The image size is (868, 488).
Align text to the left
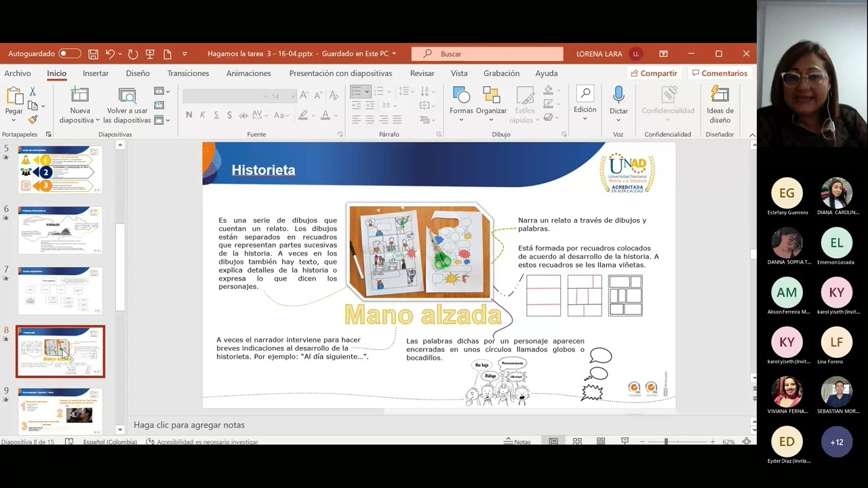[x=356, y=119]
